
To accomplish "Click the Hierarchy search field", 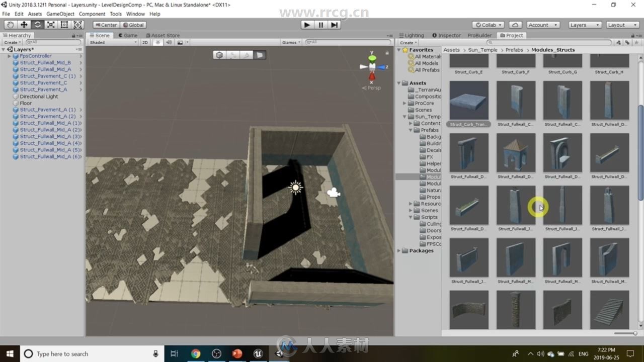I will [x=53, y=42].
